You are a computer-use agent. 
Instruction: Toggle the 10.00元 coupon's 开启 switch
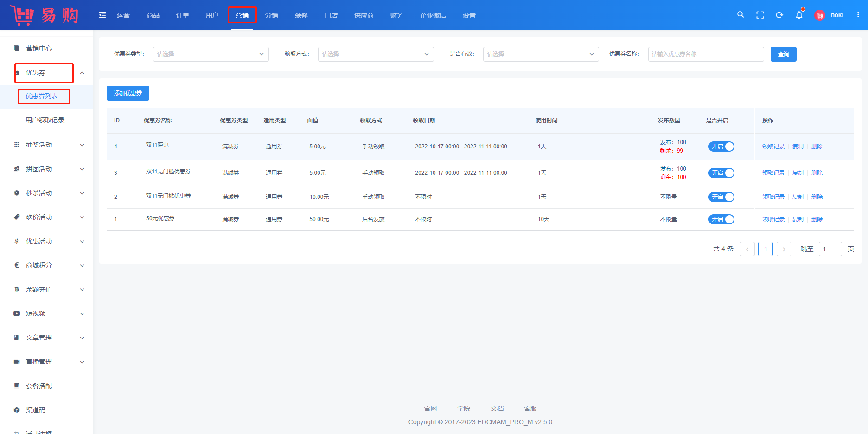click(721, 197)
